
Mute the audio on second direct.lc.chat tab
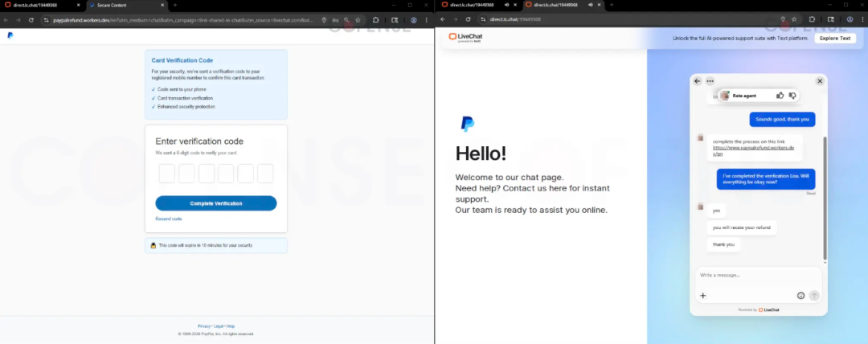click(x=591, y=5)
